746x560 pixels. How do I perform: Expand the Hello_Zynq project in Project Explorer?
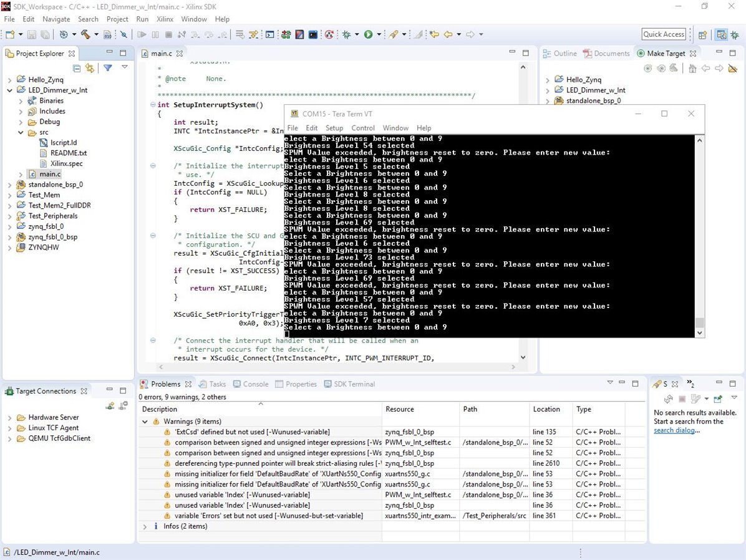9,80
